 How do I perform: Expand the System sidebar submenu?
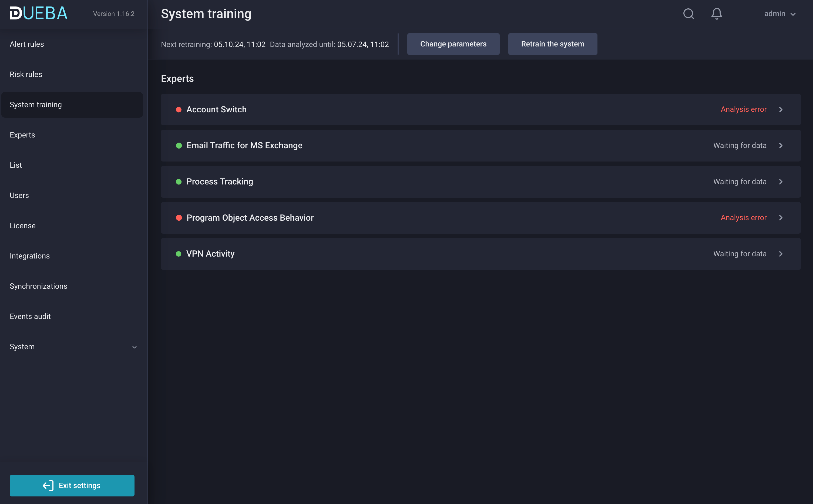pos(134,347)
